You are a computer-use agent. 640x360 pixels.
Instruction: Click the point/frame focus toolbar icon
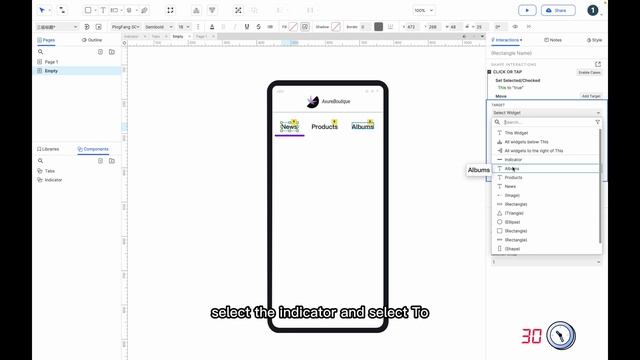(170, 10)
